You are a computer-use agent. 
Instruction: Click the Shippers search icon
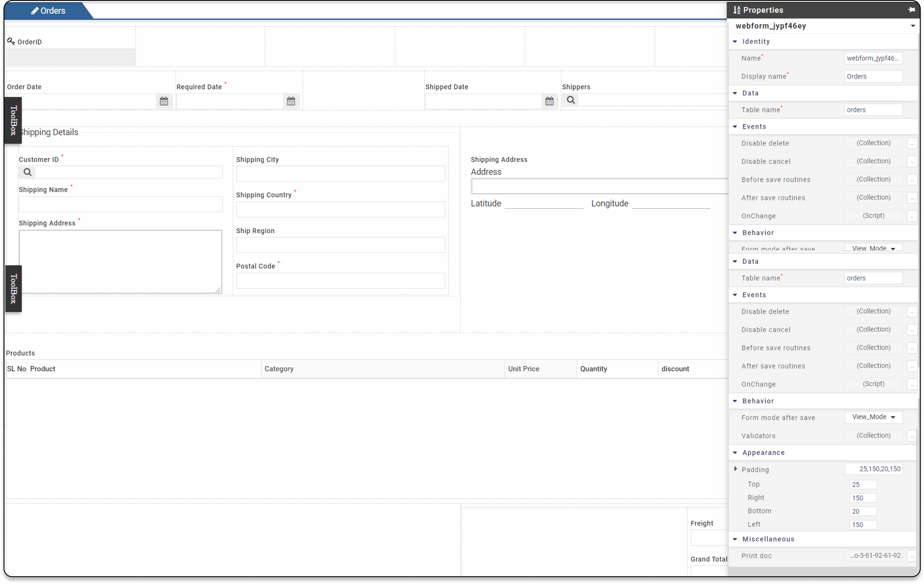point(571,100)
